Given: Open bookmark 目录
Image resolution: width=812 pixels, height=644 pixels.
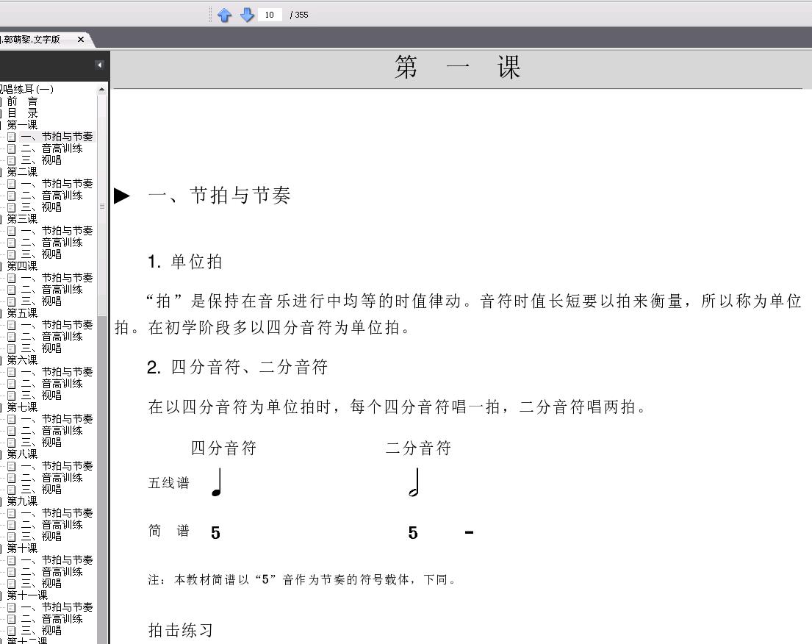Looking at the screenshot, I should tap(22, 113).
